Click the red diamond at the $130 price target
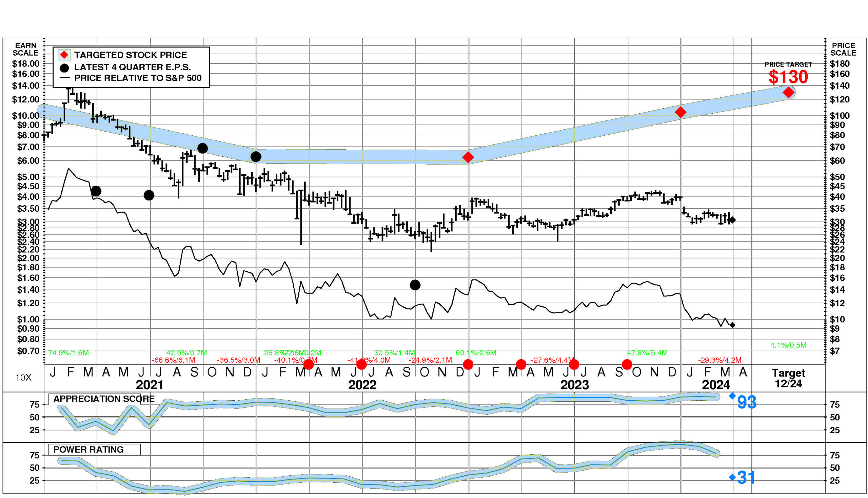The height and width of the screenshot is (498, 868). pyautogui.click(x=788, y=92)
